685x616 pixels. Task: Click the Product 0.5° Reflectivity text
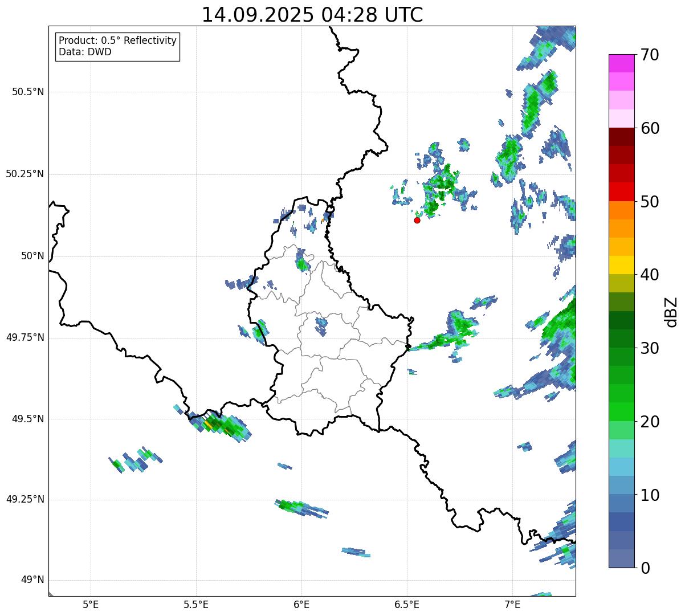click(x=117, y=41)
